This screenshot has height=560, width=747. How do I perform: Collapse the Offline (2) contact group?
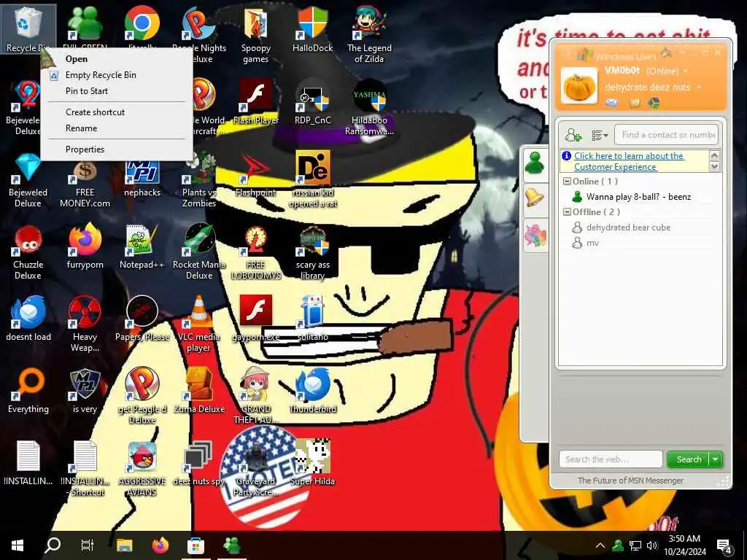(567, 212)
